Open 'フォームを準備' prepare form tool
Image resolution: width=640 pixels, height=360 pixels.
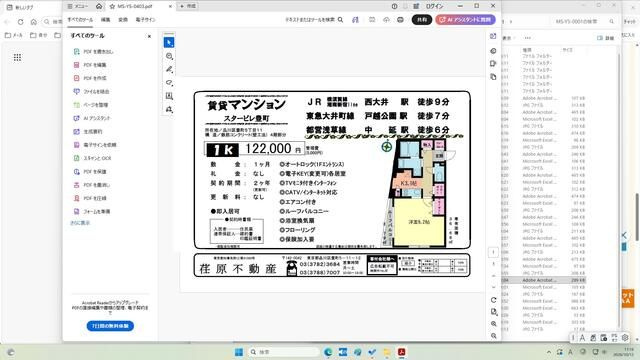[x=92, y=211]
